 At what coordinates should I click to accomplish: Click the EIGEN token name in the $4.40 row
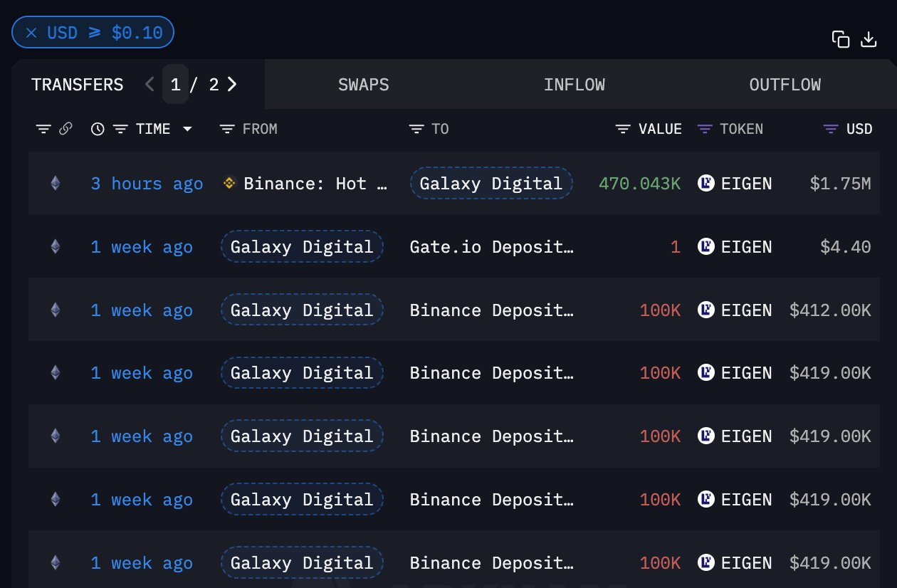[746, 247]
